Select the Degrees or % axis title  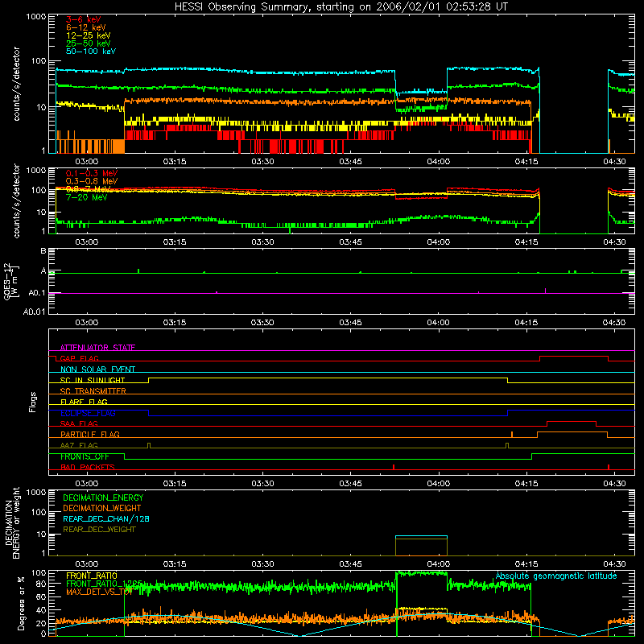[x=22, y=603]
